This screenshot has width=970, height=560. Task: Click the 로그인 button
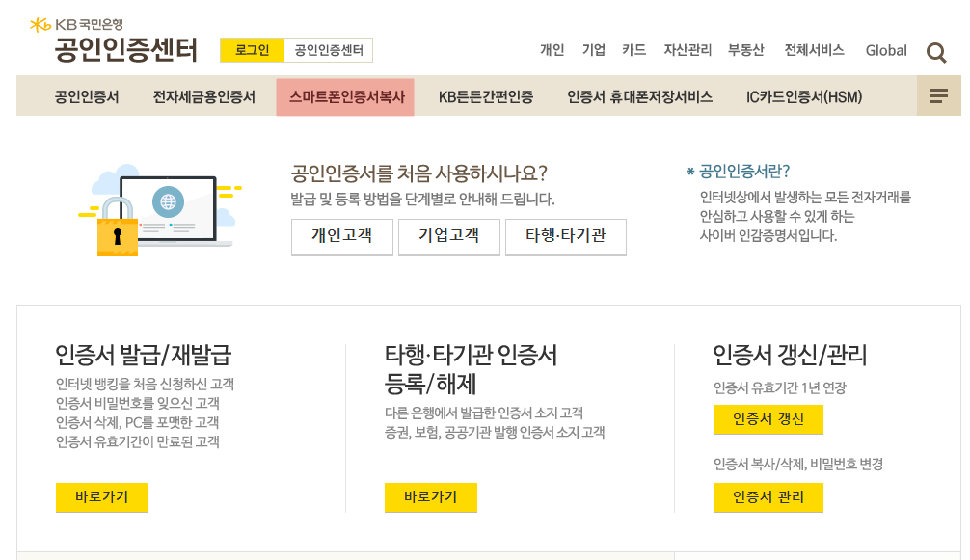click(253, 50)
